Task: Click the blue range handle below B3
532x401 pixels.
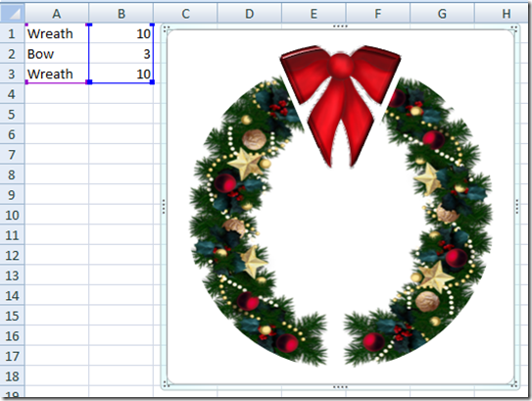Action: click(x=152, y=81)
